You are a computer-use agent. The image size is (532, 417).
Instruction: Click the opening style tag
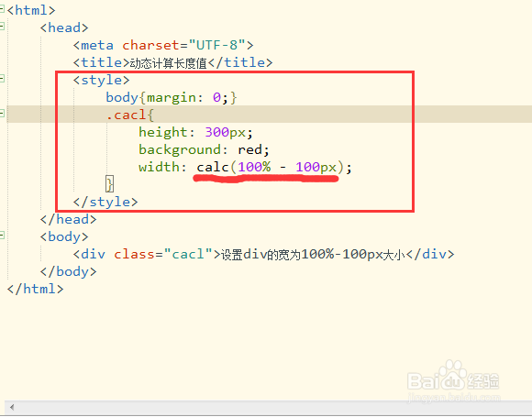(101, 80)
